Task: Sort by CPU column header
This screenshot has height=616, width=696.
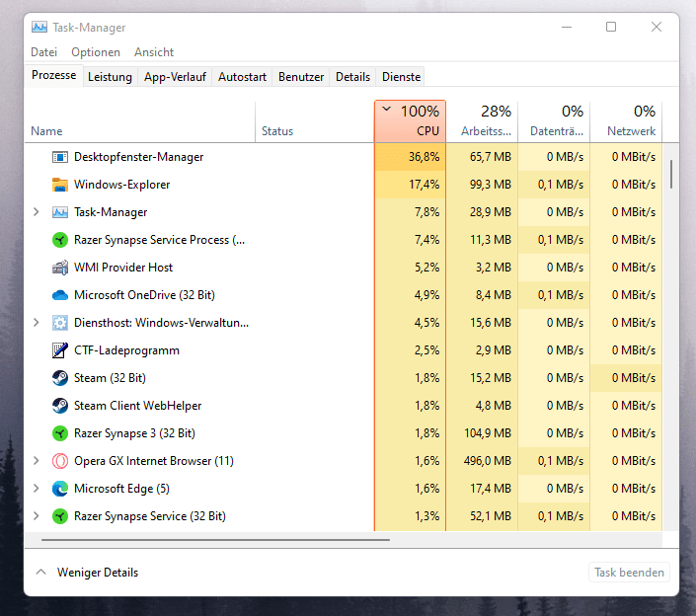Action: (410, 122)
